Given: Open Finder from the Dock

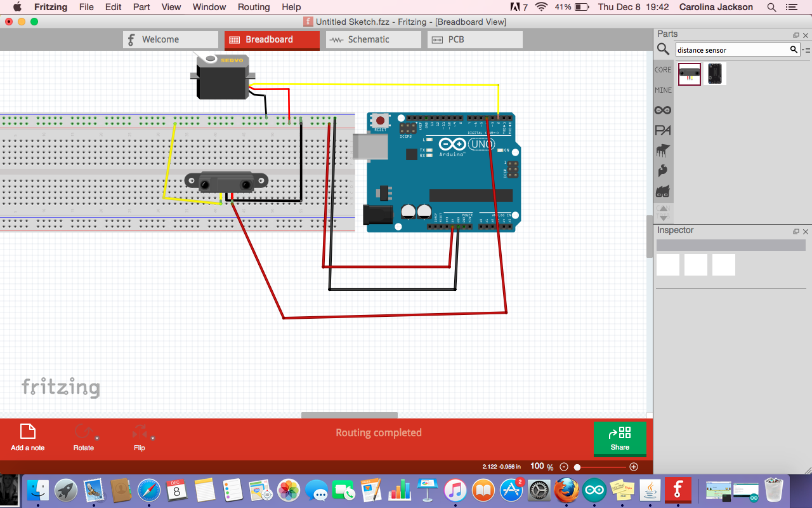Looking at the screenshot, I should pos(37,490).
